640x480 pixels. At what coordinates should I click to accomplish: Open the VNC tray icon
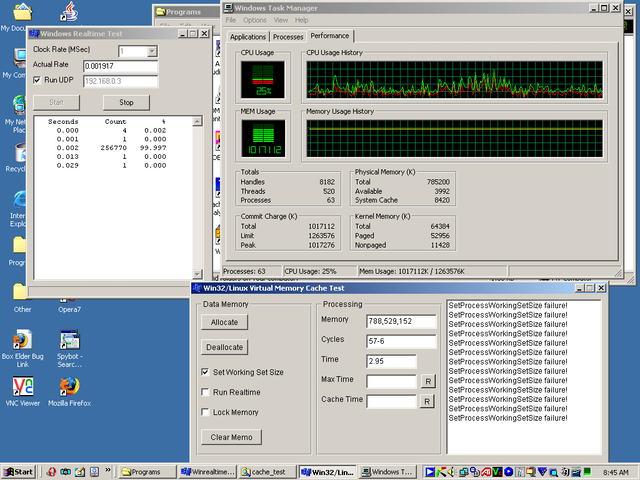497,472
